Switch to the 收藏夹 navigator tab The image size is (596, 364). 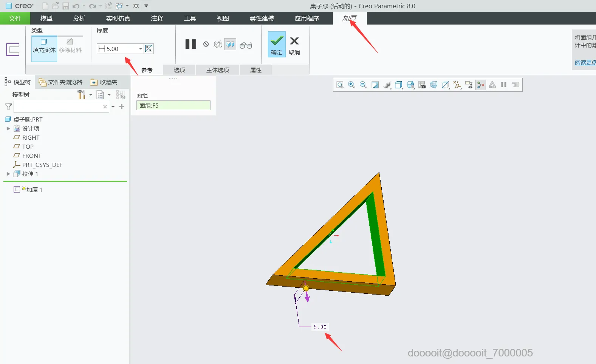point(104,82)
